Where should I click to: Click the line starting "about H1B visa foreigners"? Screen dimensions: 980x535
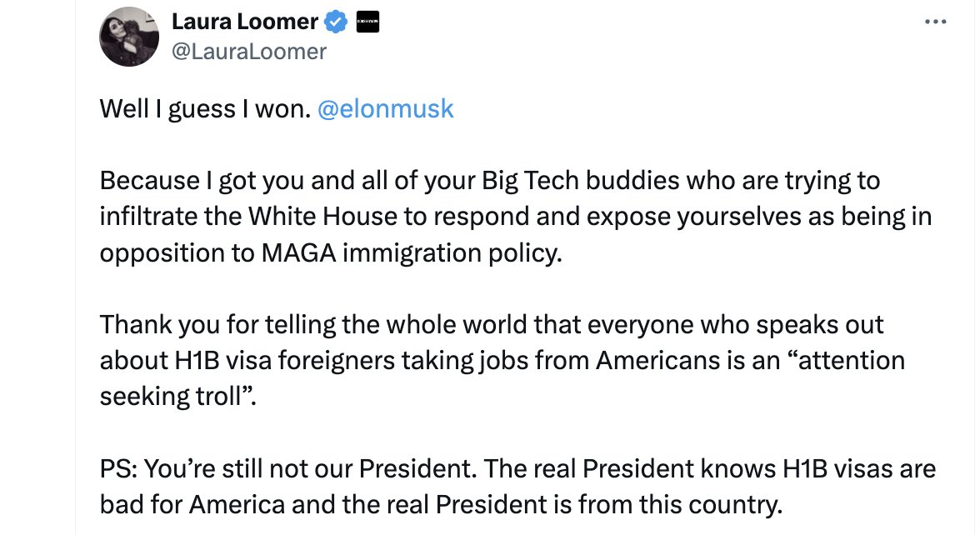click(x=502, y=361)
